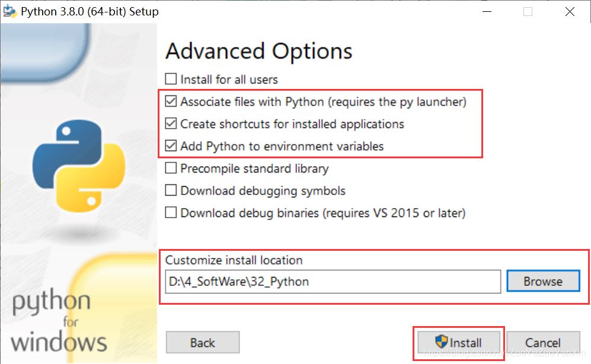Click the Advanced Options heading

point(258,52)
